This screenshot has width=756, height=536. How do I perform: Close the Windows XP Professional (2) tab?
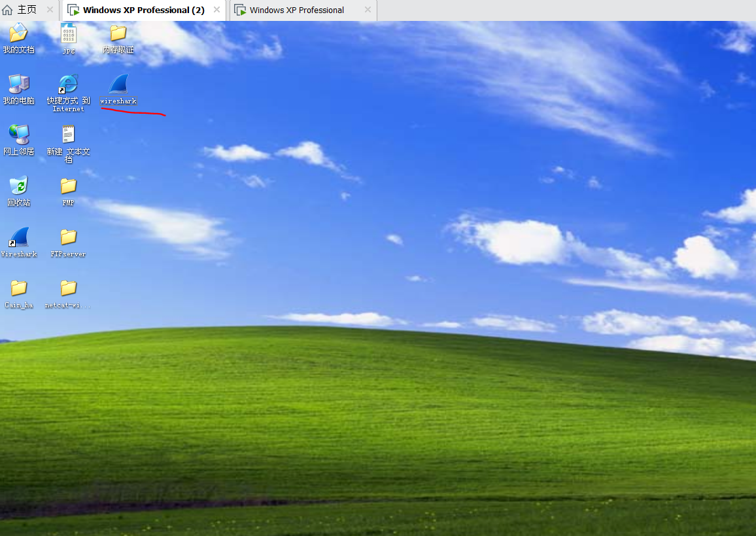(x=216, y=10)
